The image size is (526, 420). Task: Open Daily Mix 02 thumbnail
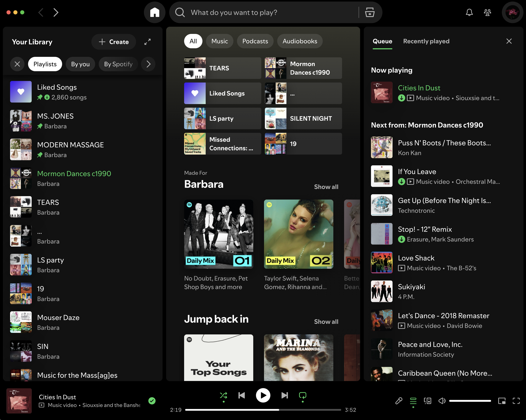click(298, 234)
